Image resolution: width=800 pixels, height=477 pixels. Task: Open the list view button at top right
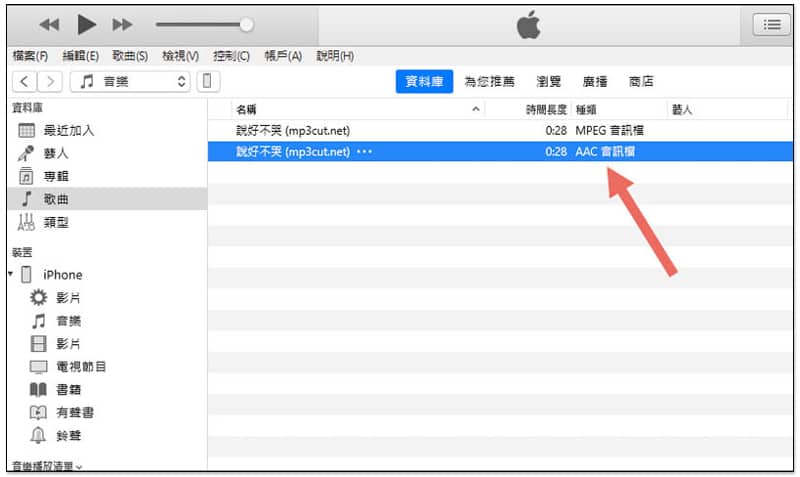point(771,24)
